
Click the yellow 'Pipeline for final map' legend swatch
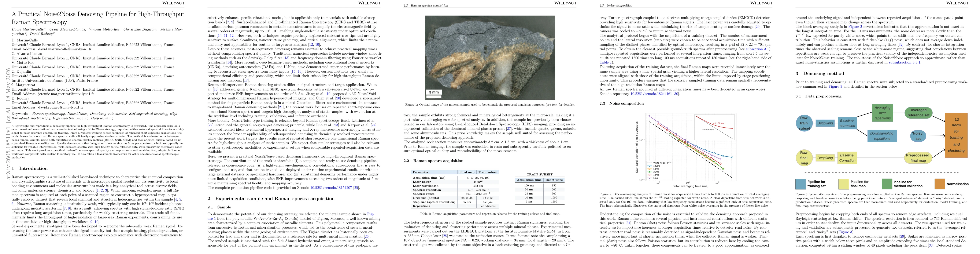pos(843,184)
